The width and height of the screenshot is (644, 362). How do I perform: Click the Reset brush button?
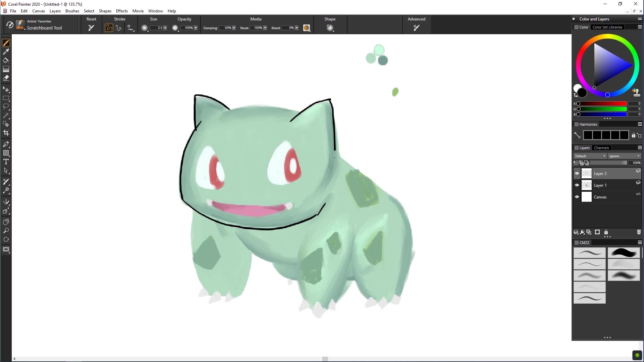point(91,28)
